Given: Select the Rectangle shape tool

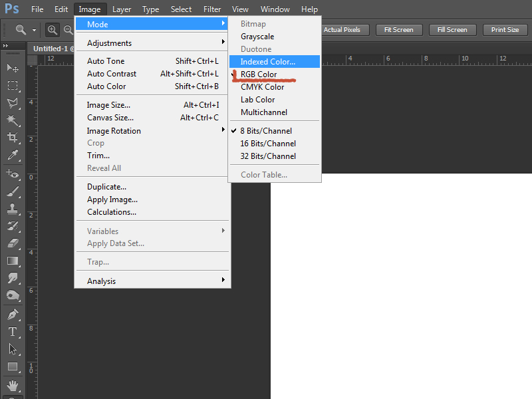Looking at the screenshot, I should 13,367.
